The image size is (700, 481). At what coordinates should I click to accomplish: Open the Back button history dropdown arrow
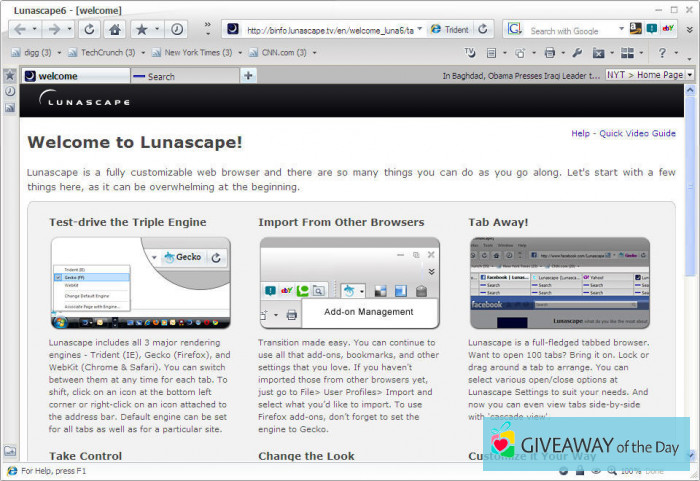click(x=35, y=30)
